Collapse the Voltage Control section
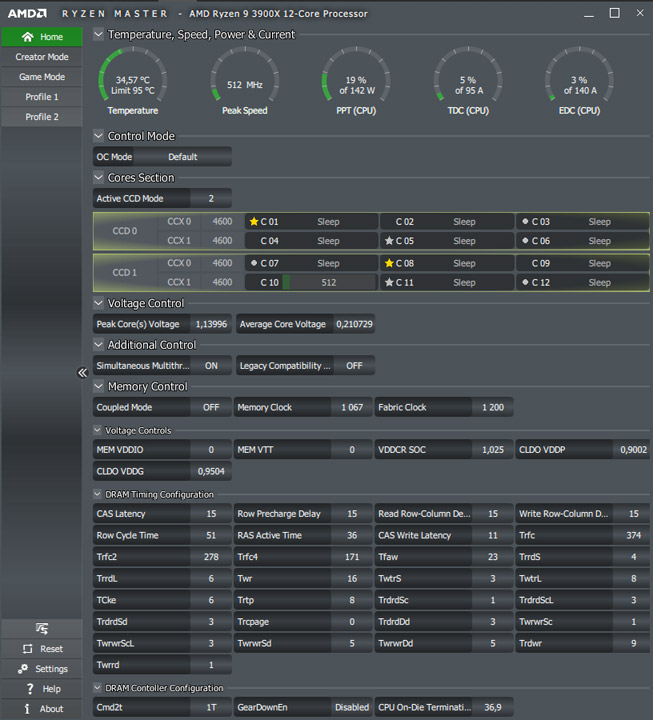The height and width of the screenshot is (720, 653). [x=98, y=303]
